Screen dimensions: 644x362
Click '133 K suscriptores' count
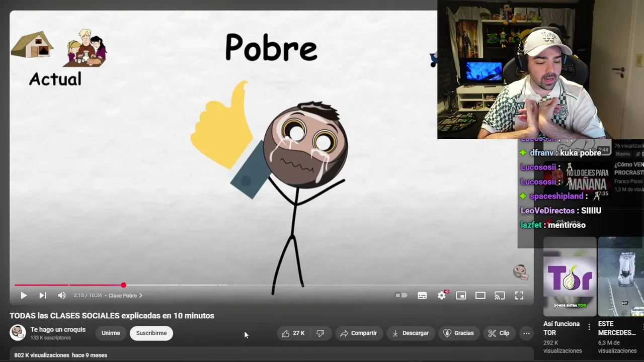(x=50, y=338)
